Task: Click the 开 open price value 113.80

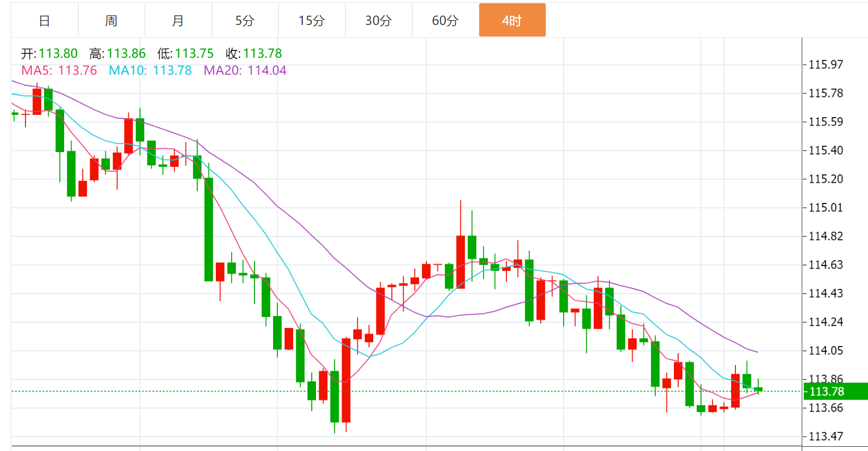Action: click(58, 54)
